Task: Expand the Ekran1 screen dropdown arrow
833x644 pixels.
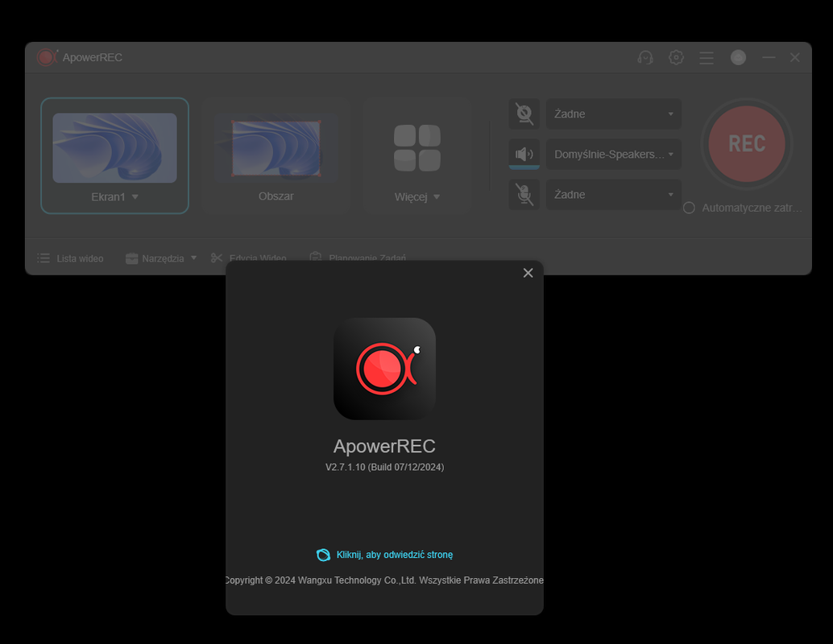Action: [x=135, y=197]
